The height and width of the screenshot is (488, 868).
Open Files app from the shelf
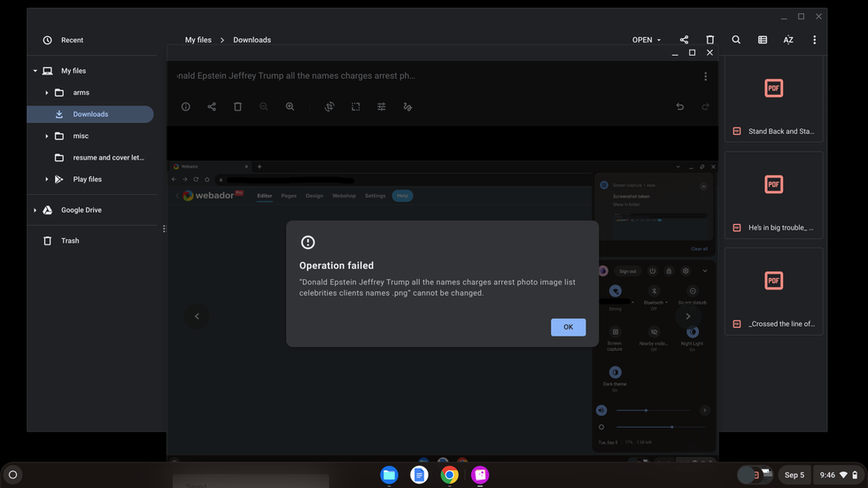coord(389,475)
